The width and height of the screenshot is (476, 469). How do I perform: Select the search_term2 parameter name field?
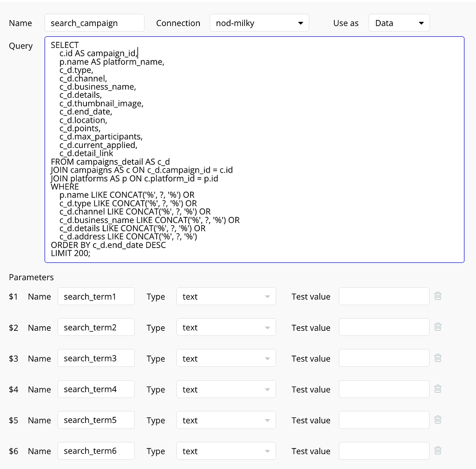(96, 327)
